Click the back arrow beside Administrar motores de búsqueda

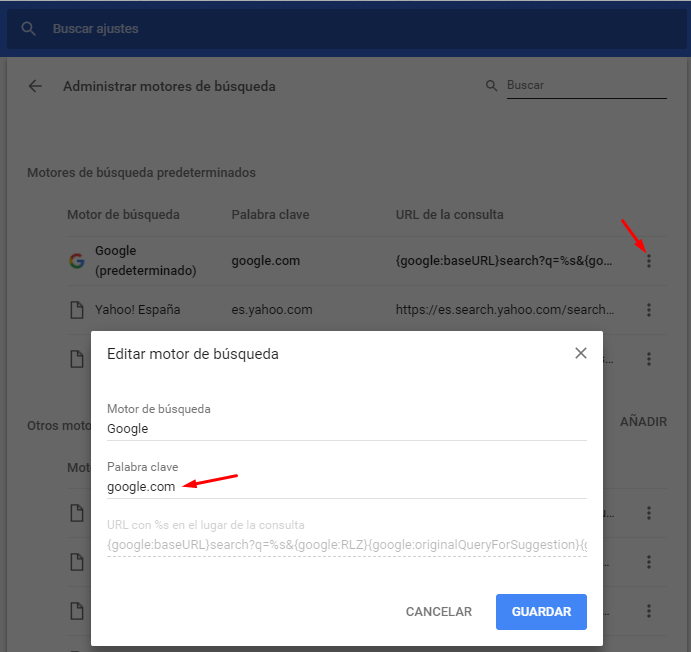click(x=35, y=86)
